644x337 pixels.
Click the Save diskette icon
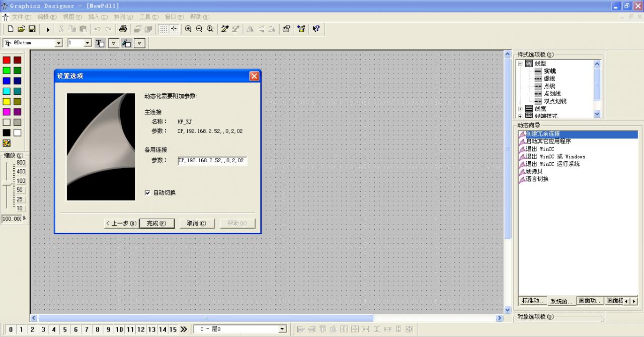pos(32,29)
